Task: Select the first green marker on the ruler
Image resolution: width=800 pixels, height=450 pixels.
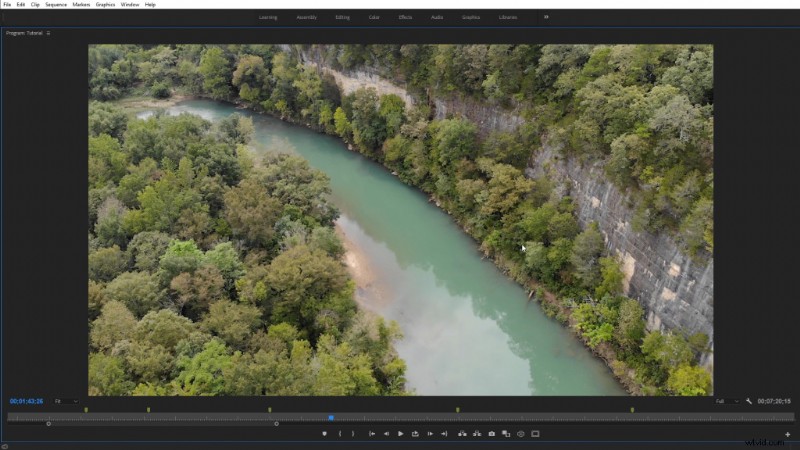Action: pyautogui.click(x=86, y=410)
